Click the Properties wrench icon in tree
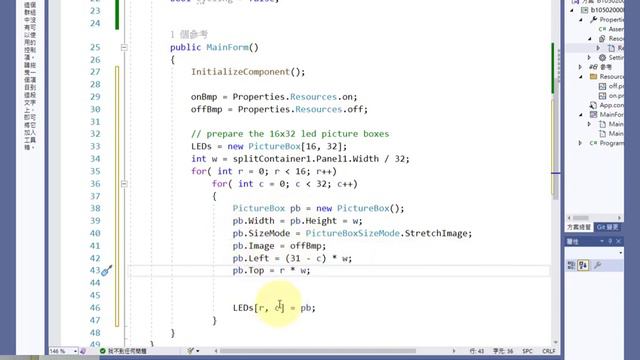 593,19
